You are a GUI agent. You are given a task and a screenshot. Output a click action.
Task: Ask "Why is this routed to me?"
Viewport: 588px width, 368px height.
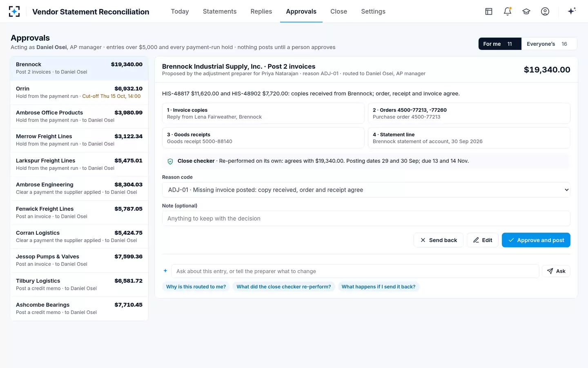[x=196, y=287]
